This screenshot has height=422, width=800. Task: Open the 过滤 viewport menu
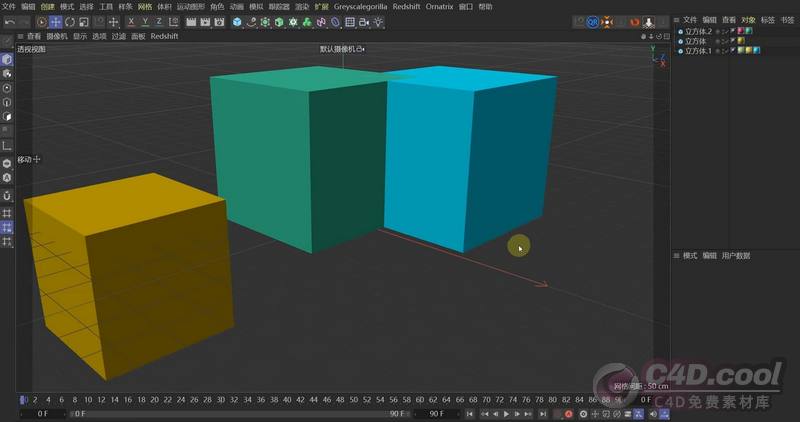pos(119,36)
